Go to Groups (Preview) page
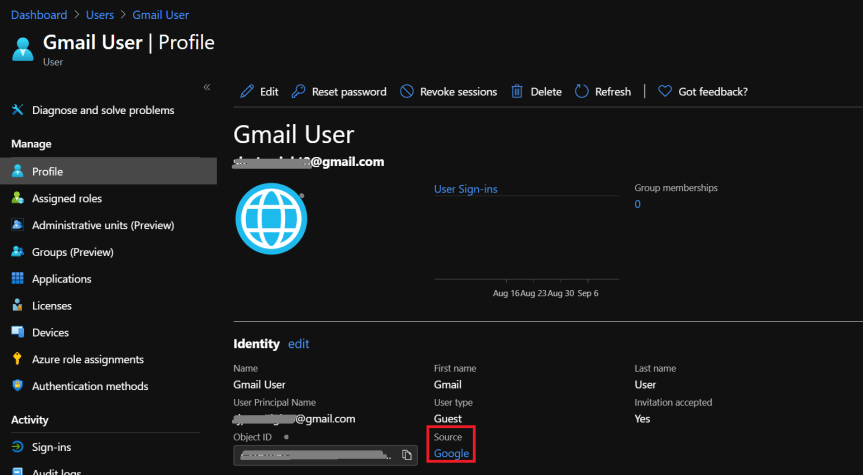This screenshot has height=475, width=863. pos(72,252)
